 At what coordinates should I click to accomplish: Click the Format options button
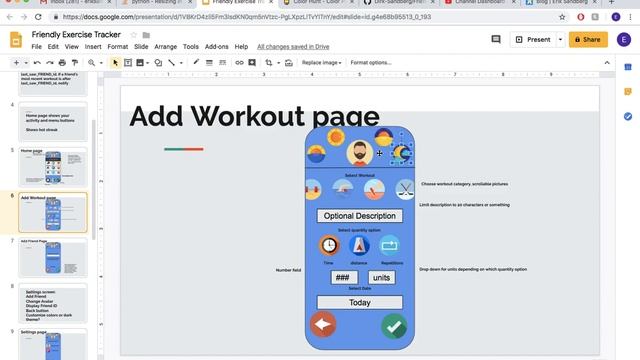pos(371,63)
